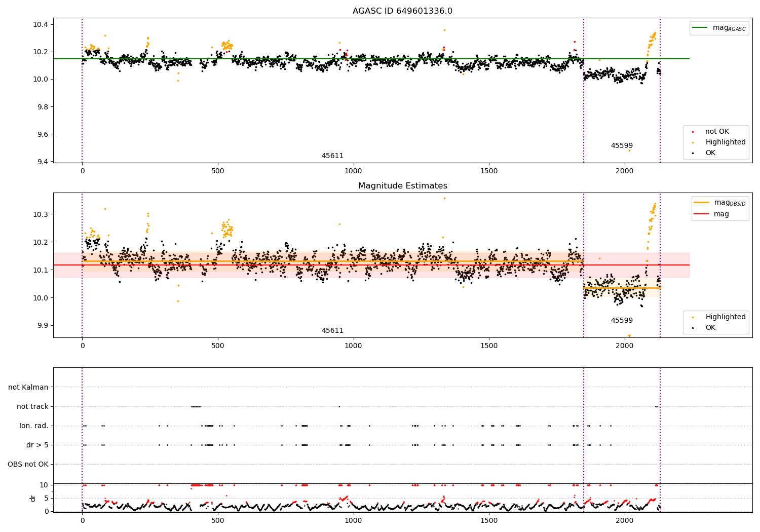Click the green line sample in the top legend
Viewport: 760px width, 532px height.
(700, 28)
